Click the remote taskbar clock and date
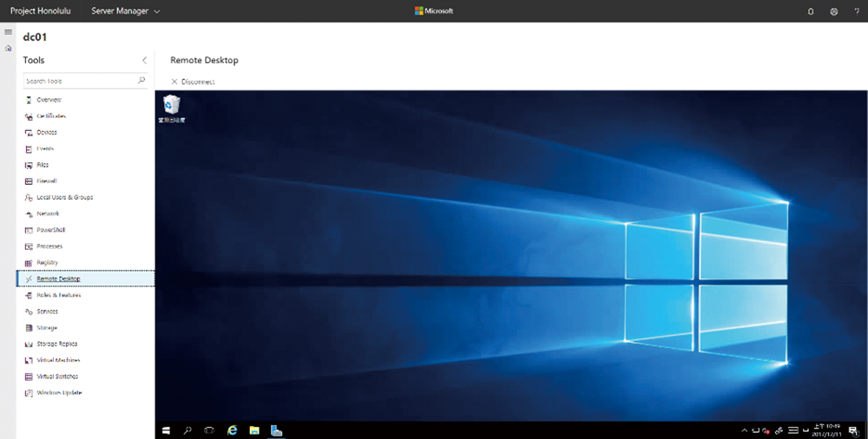 coord(829,430)
